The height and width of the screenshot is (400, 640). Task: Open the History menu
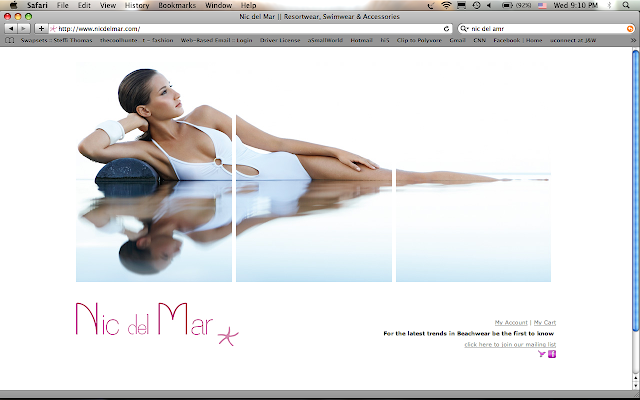(137, 5)
